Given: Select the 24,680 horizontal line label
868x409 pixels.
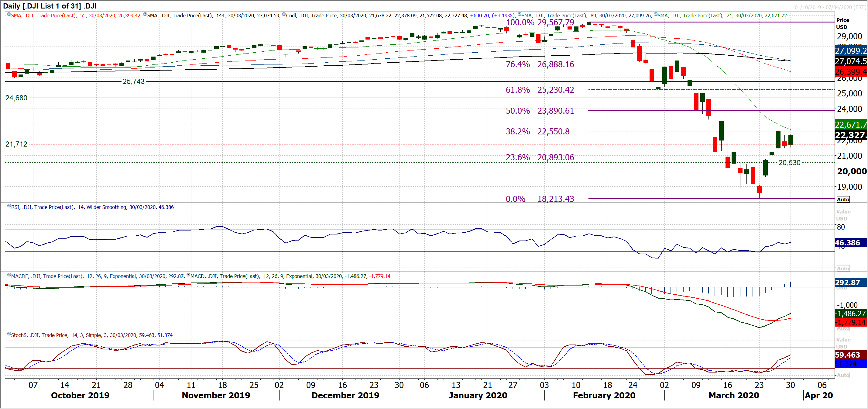Looking at the screenshot, I should [x=16, y=98].
